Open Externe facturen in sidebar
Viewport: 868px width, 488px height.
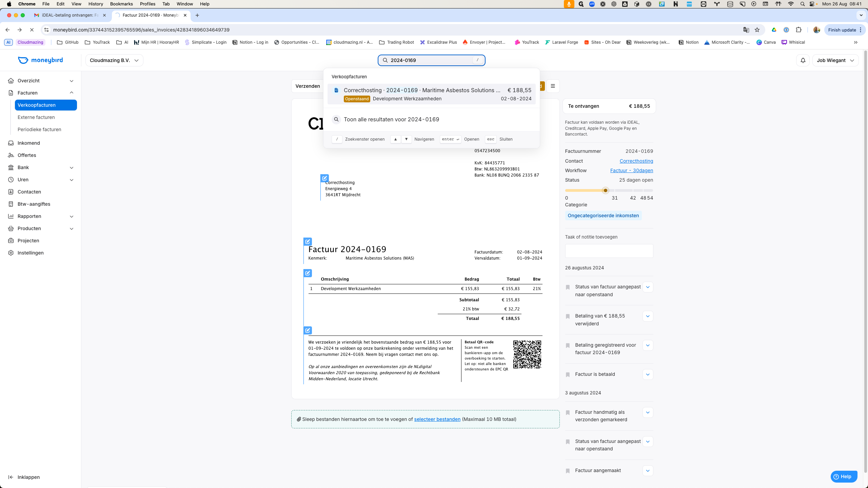[36, 117]
